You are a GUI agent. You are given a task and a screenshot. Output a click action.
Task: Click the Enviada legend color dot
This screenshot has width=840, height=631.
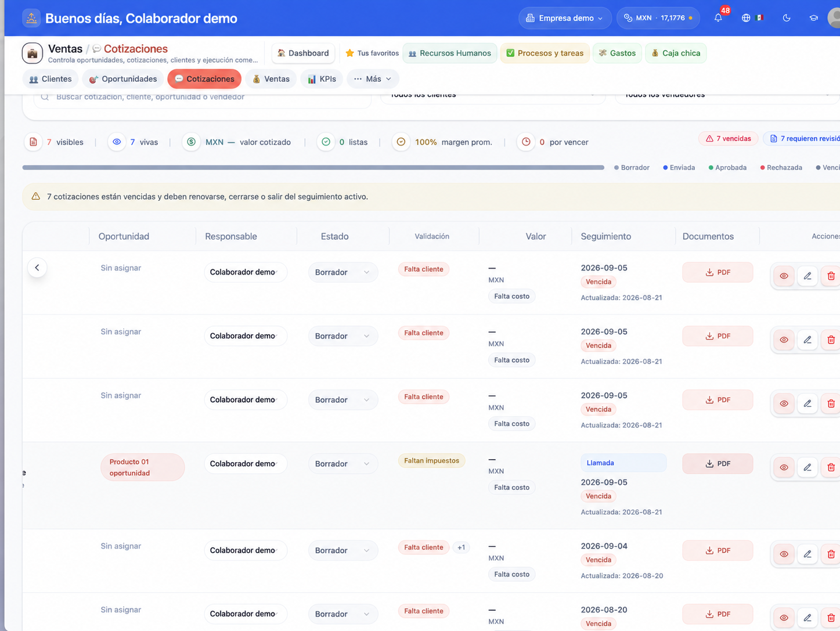(665, 168)
